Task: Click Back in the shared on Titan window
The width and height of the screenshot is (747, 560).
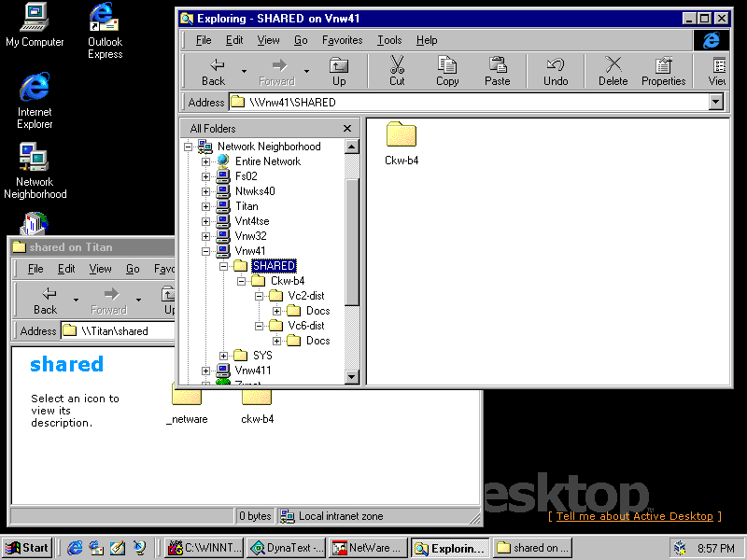Action: [45, 301]
